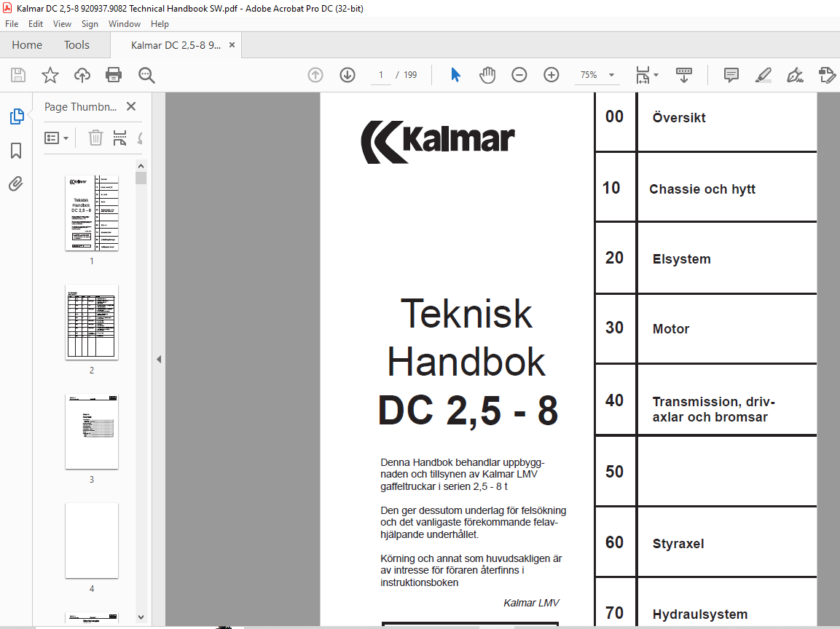This screenshot has width=840, height=629.
Task: Click the 'Chassie och hytt' index entry
Action: (702, 189)
